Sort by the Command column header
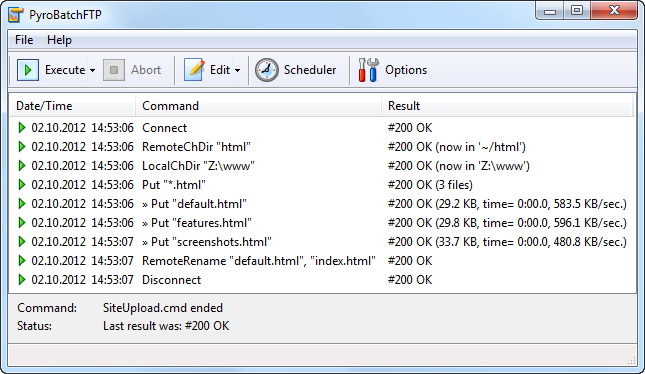 tap(258, 106)
